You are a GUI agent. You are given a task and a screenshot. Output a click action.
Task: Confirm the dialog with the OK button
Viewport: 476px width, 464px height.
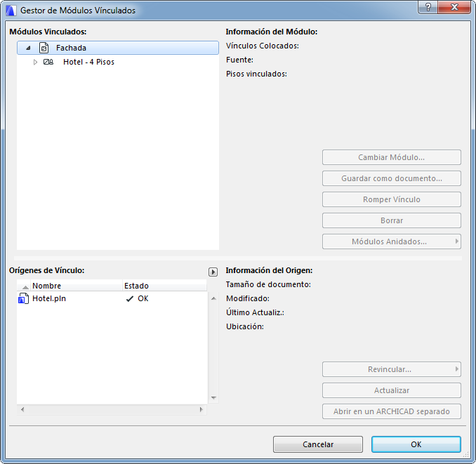pos(416,444)
